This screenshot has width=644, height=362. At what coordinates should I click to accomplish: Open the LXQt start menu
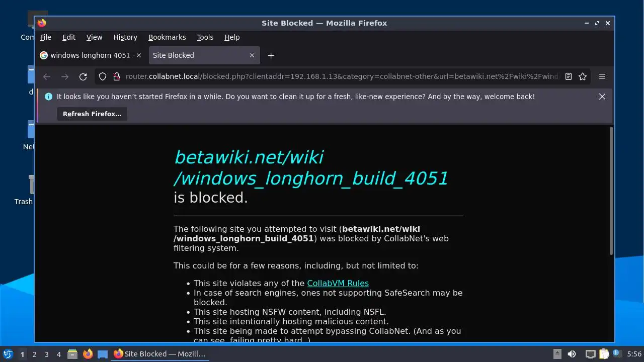point(8,354)
